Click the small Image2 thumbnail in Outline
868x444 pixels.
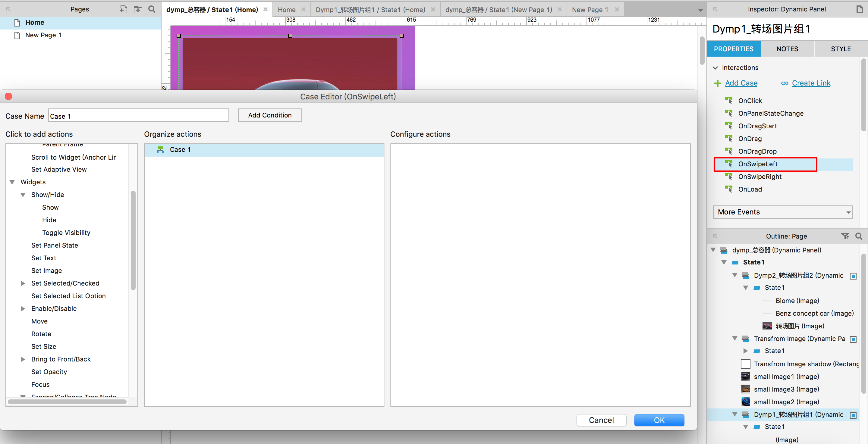click(745, 402)
